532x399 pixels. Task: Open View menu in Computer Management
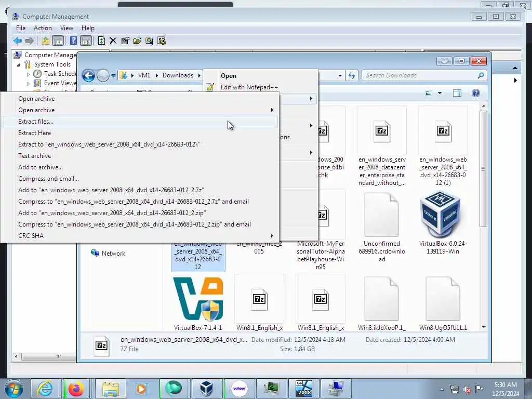[x=66, y=28]
